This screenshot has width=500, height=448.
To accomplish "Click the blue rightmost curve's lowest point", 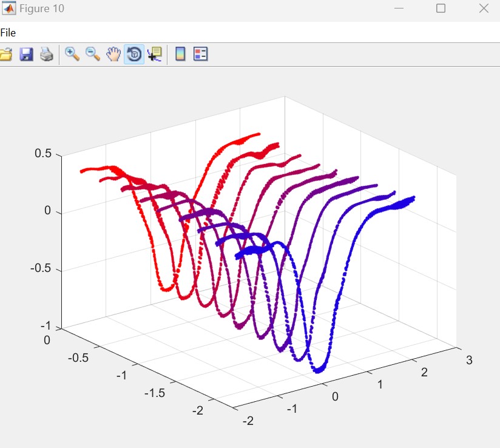I will pos(319,372).
